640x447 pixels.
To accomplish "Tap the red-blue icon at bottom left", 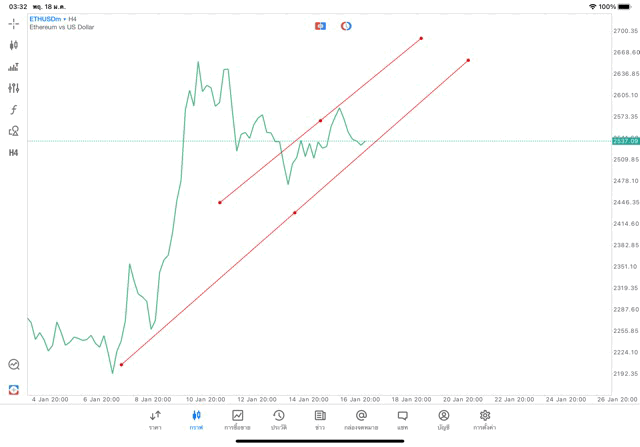I will [x=13, y=389].
